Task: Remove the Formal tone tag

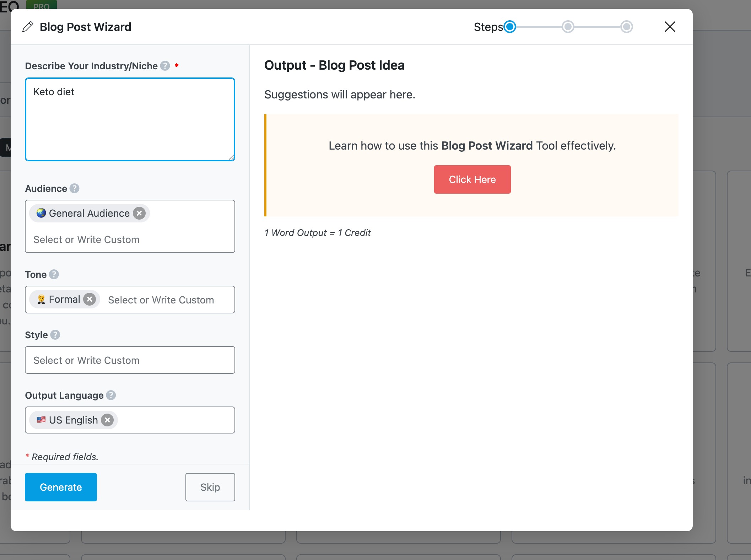Action: 90,299
